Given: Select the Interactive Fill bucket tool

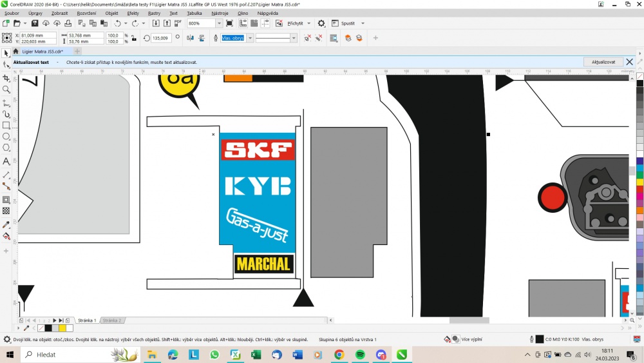Looking at the screenshot, I should click(6, 236).
